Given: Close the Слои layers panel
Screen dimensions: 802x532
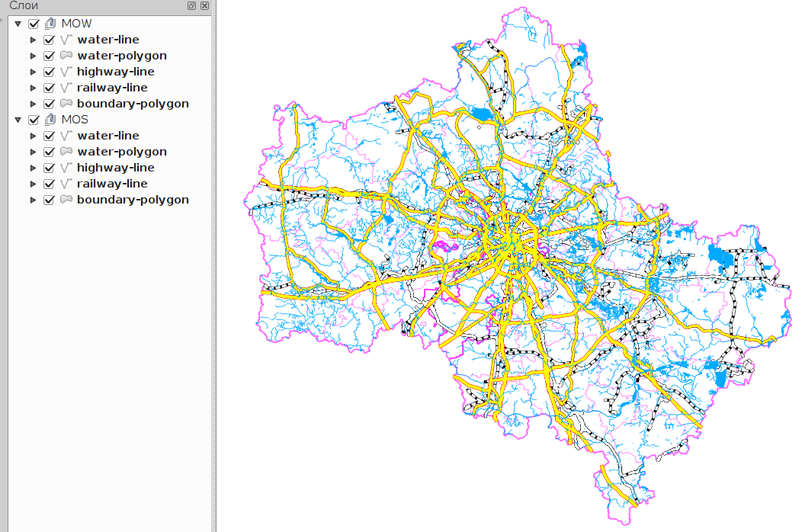Looking at the screenshot, I should [204, 5].
